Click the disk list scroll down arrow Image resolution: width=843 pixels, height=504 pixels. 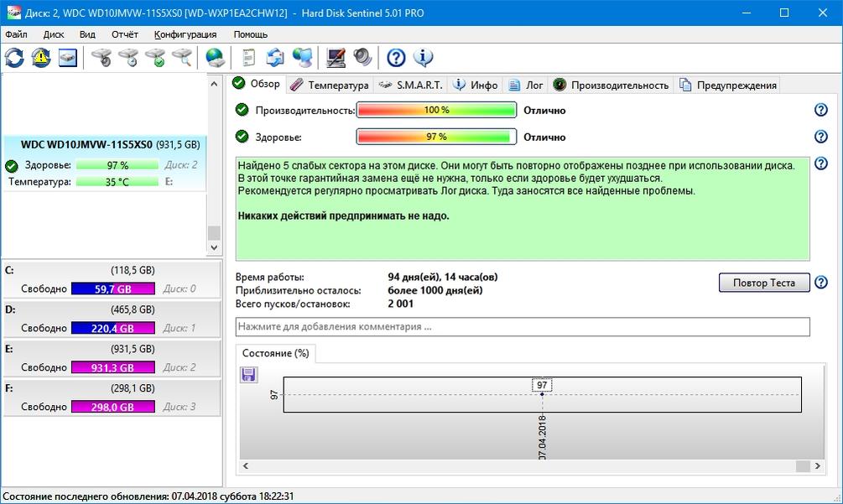tap(214, 247)
